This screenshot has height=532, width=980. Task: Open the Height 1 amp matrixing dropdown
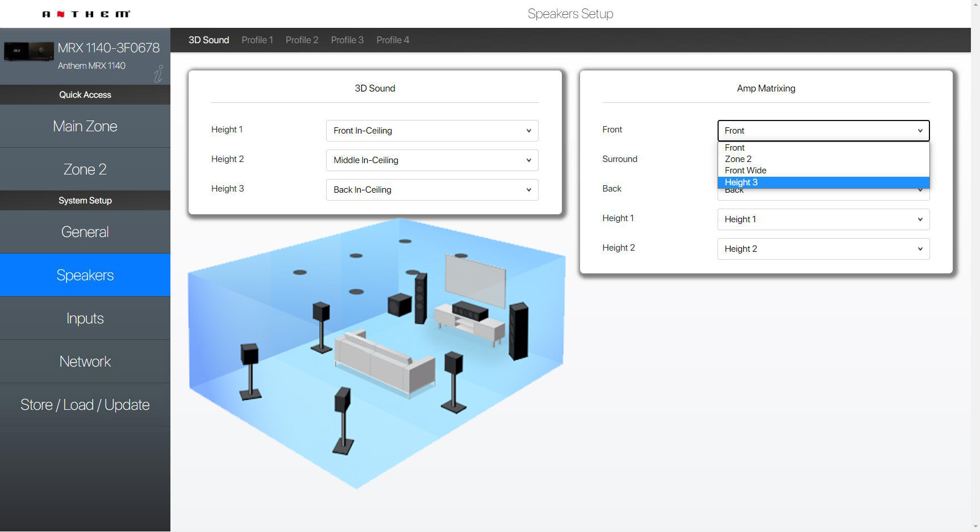[823, 219]
